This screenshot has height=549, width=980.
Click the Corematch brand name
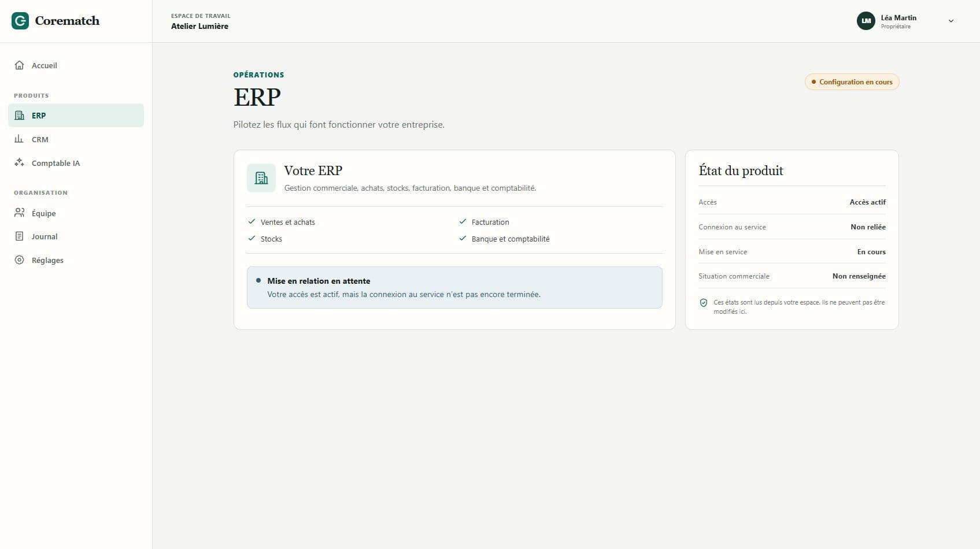67,21
